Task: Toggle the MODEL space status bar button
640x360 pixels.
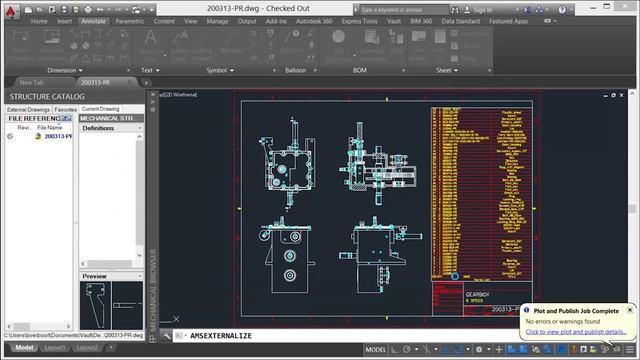Action: pos(376,350)
